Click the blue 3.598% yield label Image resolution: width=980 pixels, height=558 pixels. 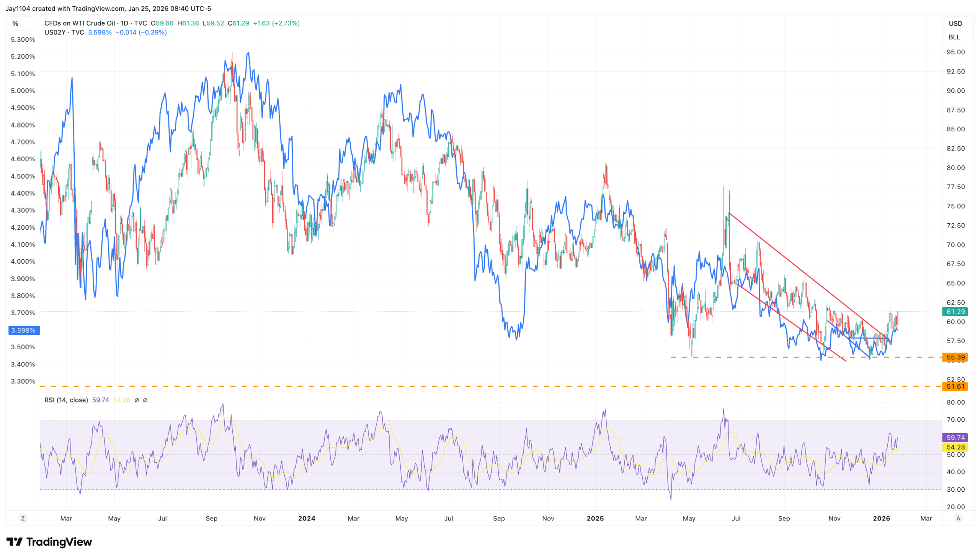click(23, 331)
